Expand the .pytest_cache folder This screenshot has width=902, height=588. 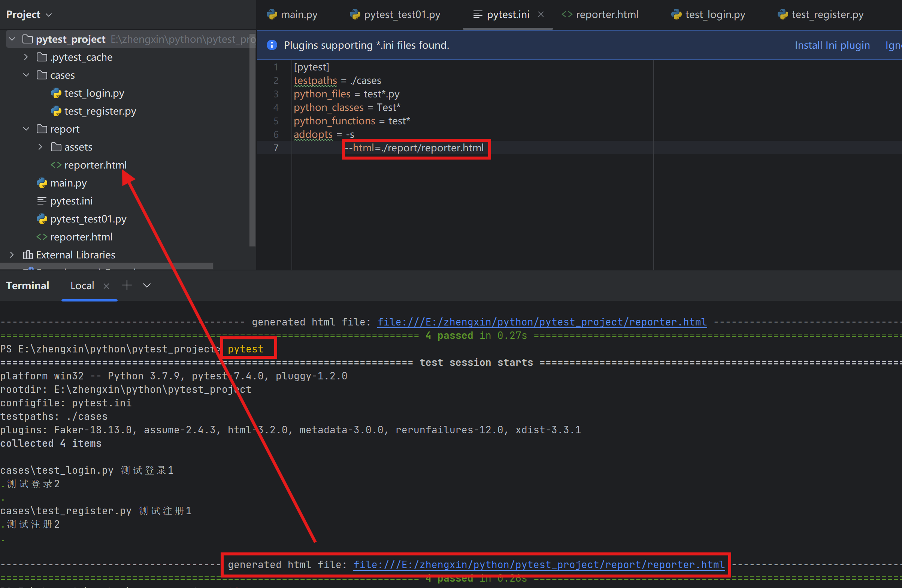pos(26,57)
